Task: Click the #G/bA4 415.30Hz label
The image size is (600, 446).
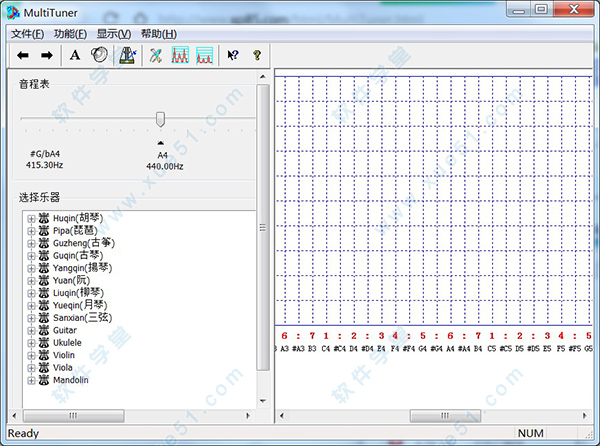Action: 44,160
